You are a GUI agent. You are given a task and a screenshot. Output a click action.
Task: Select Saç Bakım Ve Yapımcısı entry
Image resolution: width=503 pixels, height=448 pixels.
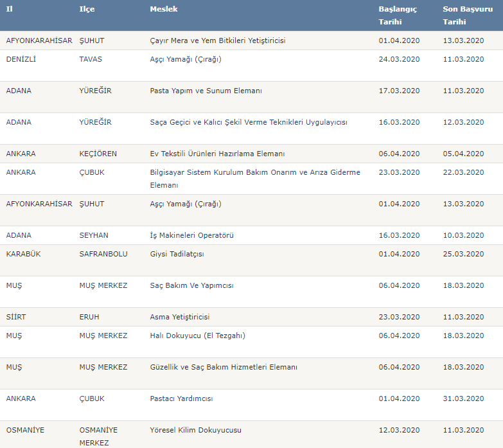(x=191, y=285)
